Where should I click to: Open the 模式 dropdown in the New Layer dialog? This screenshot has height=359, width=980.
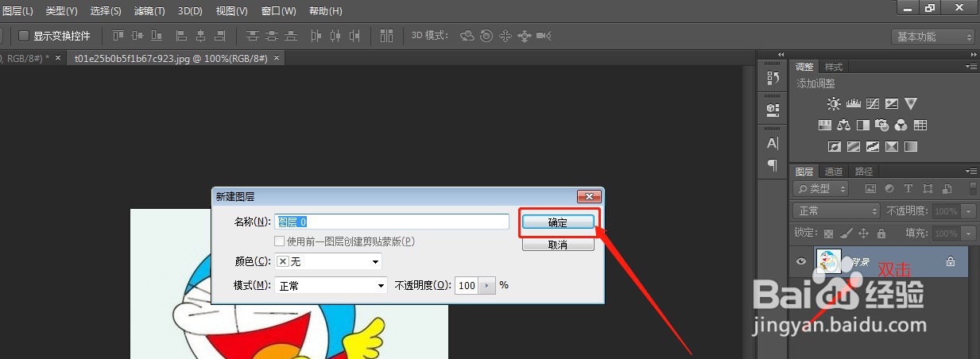point(331,285)
